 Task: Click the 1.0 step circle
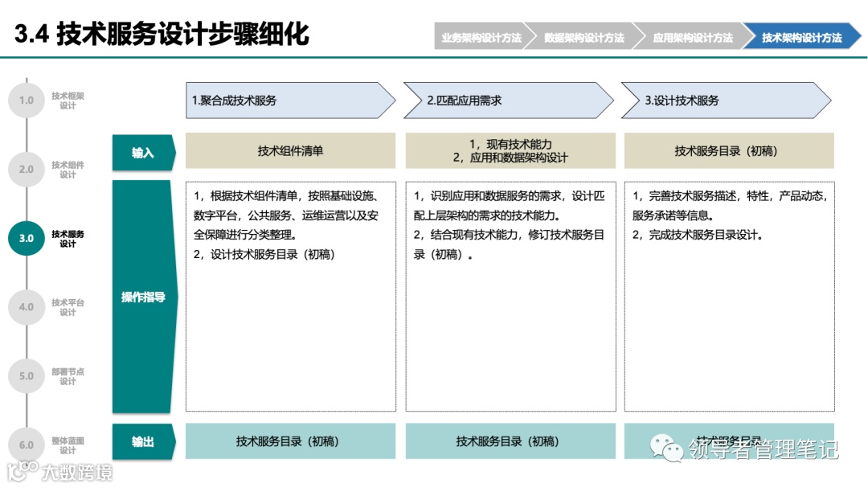27,100
